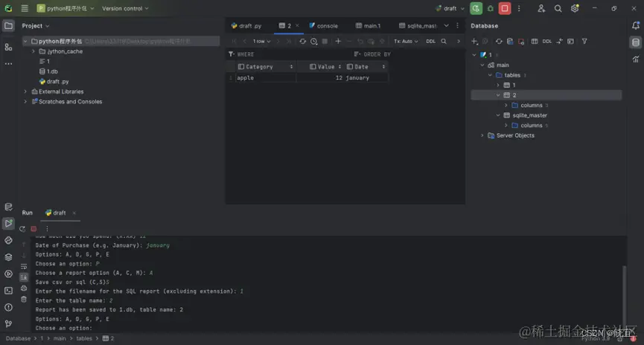Viewport: 644px width, 345px height.
Task: Collapse the tables folder in Database
Action: click(490, 75)
